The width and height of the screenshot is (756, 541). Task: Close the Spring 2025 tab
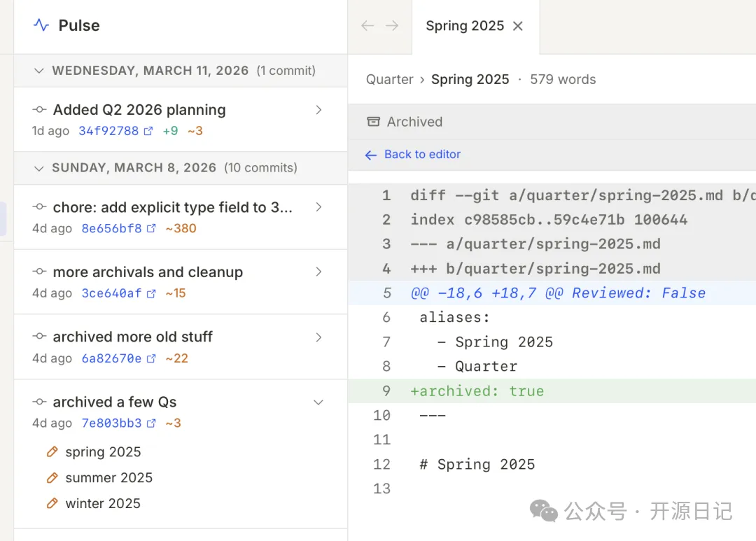[518, 26]
